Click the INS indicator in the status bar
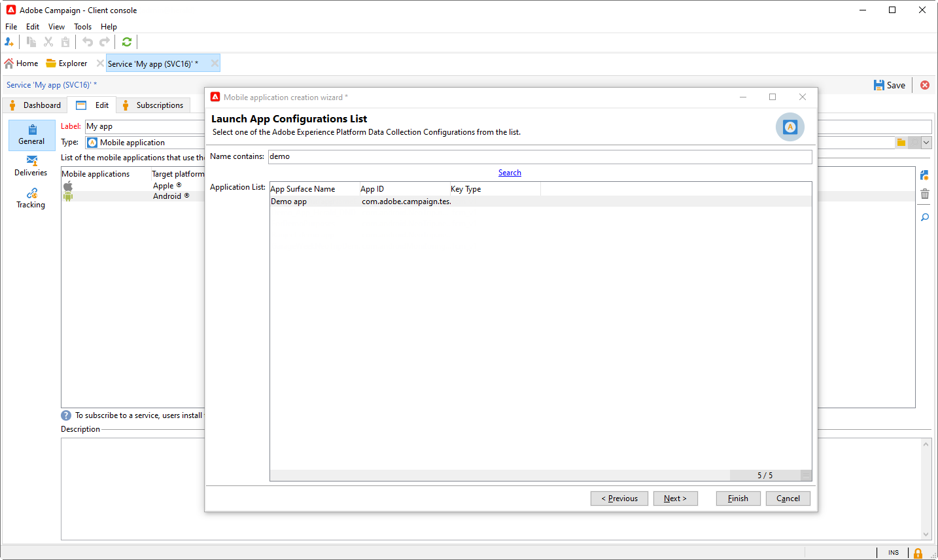938x560 pixels. pyautogui.click(x=894, y=553)
